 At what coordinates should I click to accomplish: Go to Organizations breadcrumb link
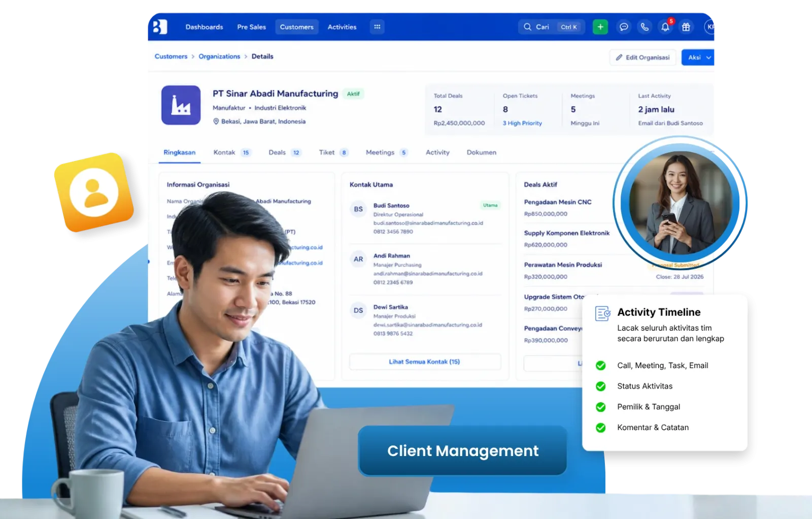(219, 56)
